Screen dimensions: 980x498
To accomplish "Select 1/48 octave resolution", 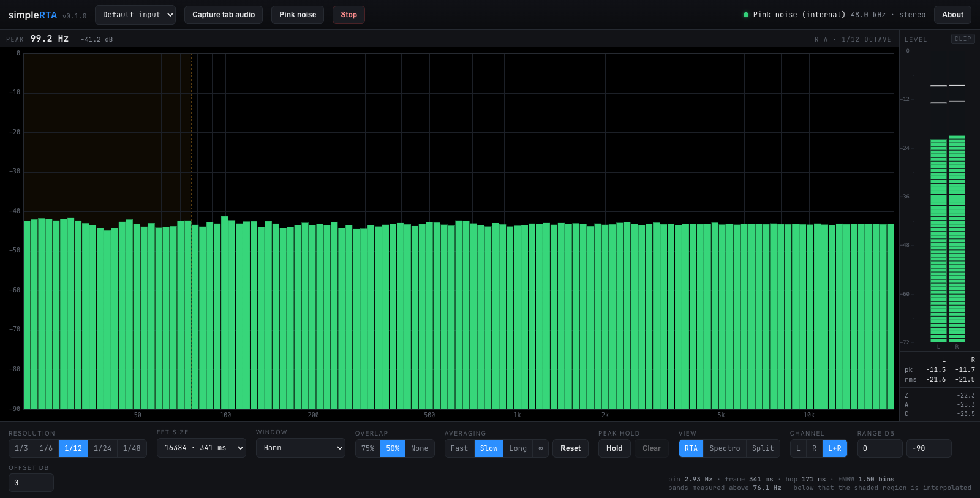I will pyautogui.click(x=132, y=448).
